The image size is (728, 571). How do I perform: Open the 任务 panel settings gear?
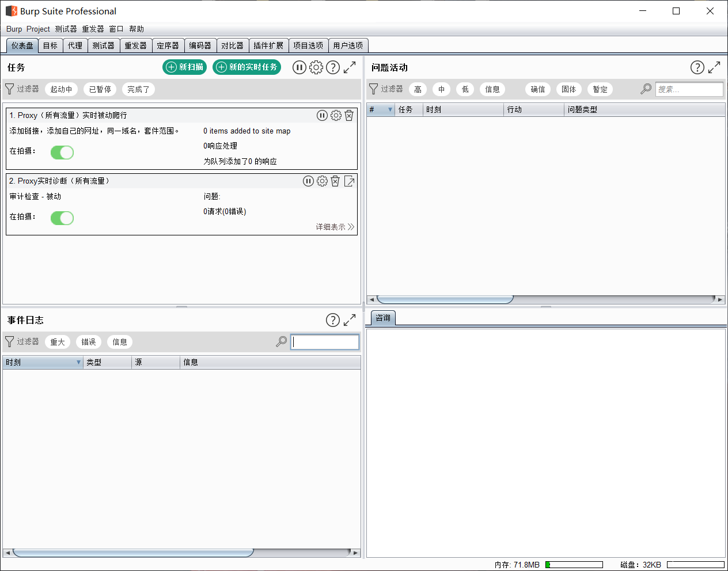[316, 67]
